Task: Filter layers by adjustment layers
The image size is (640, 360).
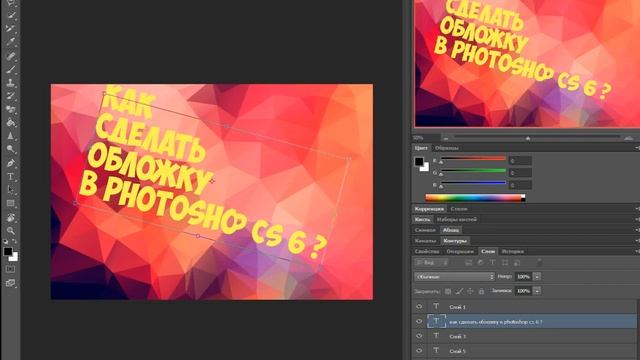Action: coord(480,263)
